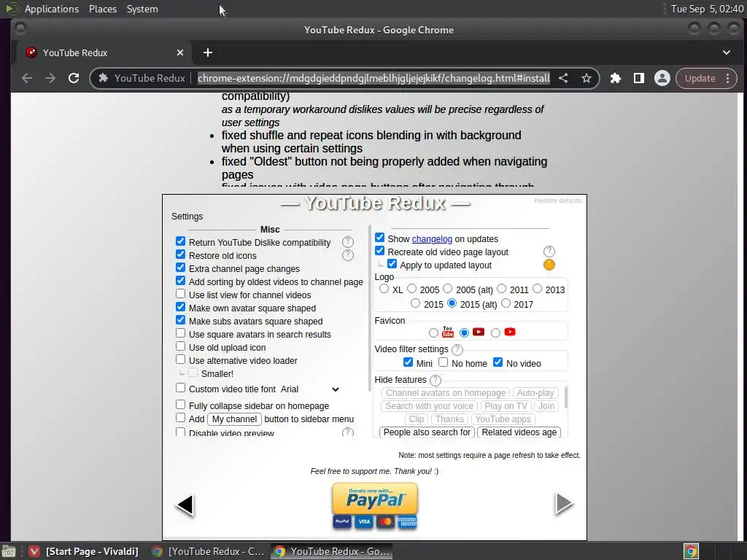
Task: Click the extension icon in address bar
Action: tap(104, 78)
